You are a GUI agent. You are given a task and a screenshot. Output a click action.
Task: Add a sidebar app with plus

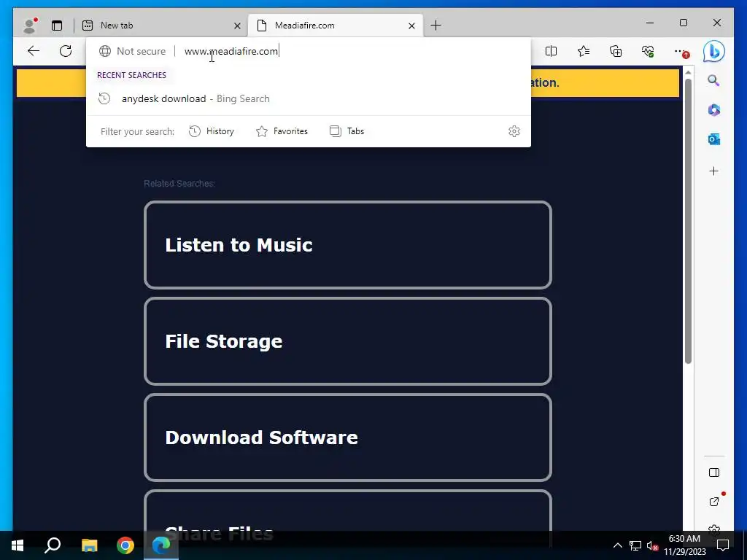pyautogui.click(x=713, y=171)
